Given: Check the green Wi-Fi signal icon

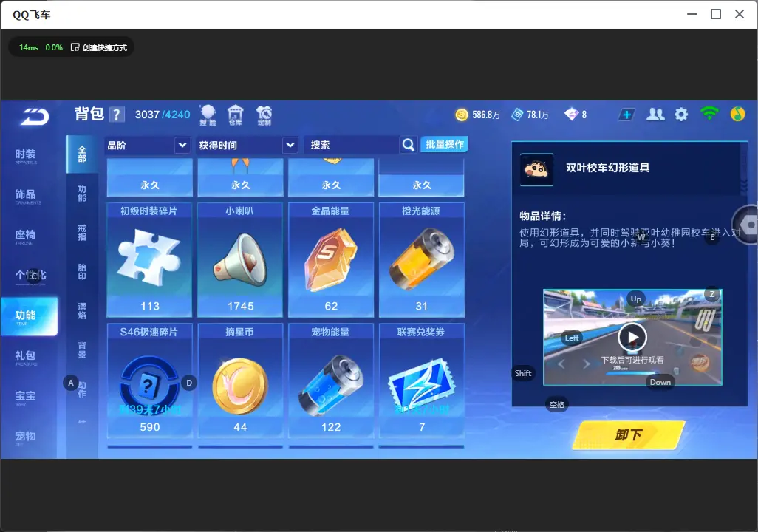Looking at the screenshot, I should click(709, 114).
